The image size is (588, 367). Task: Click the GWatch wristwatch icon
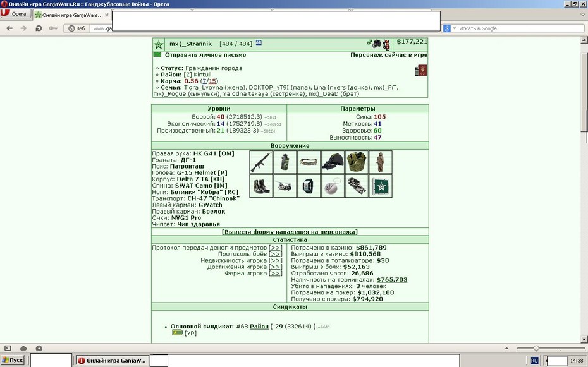coord(309,186)
